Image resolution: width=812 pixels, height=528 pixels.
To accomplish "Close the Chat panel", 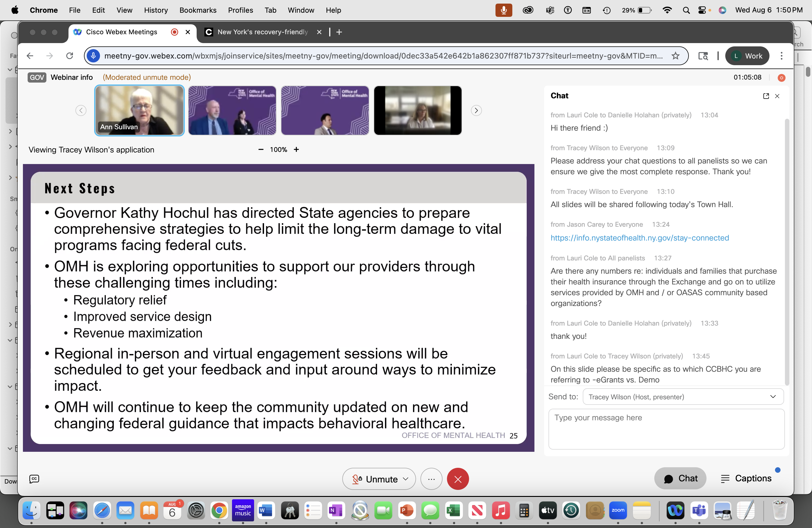I will [x=777, y=96].
